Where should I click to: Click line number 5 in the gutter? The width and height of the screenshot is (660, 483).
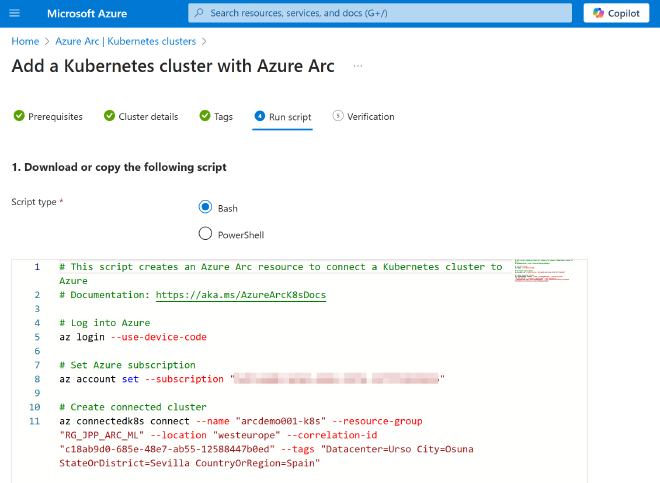37,337
